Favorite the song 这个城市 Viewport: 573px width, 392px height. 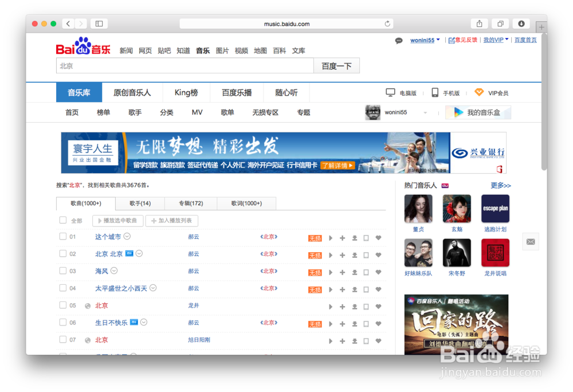pos(379,238)
